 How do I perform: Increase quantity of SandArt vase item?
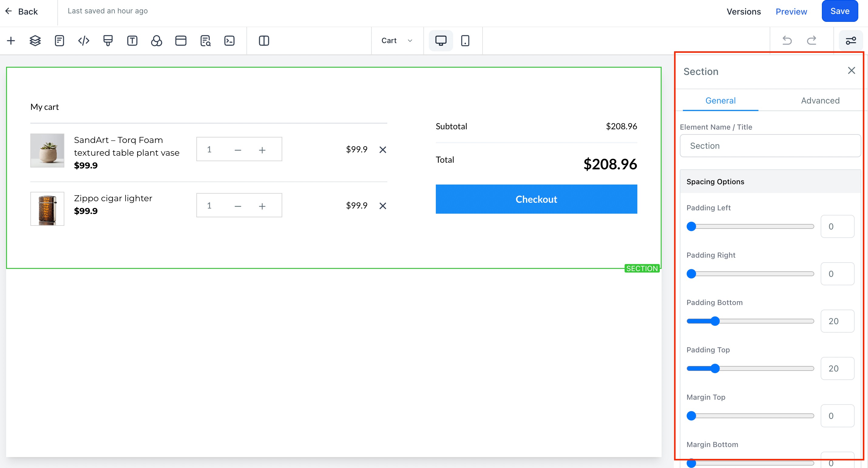(x=262, y=150)
